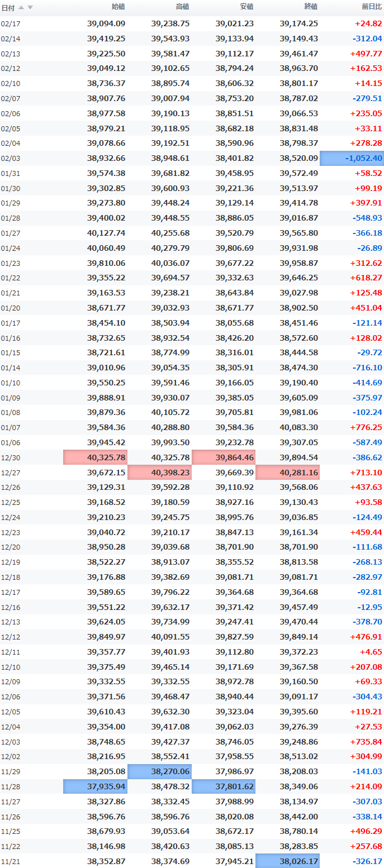Select the 11/21 date cell
Viewport: 384px width, 868px height.
coord(10,861)
